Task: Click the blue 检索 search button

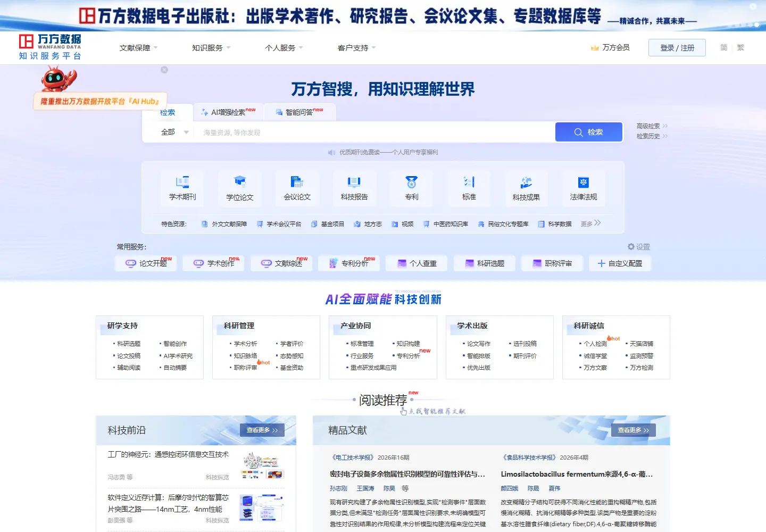Action: coord(589,132)
